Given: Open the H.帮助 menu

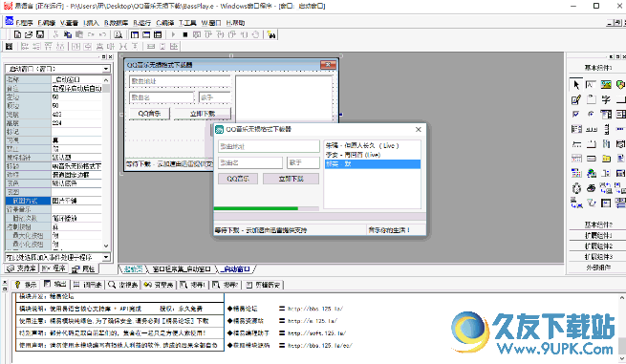Looking at the screenshot, I should (x=235, y=23).
